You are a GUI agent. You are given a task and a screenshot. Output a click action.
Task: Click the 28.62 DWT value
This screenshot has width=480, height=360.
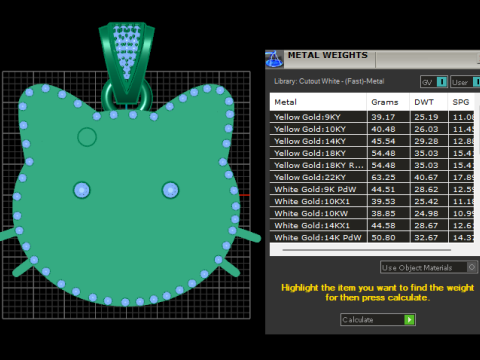coord(426,189)
